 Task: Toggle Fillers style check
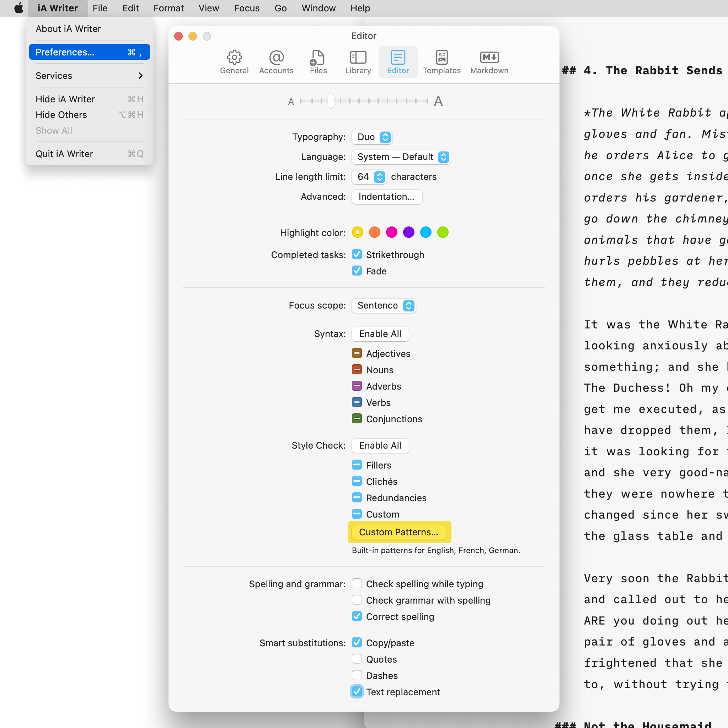357,465
